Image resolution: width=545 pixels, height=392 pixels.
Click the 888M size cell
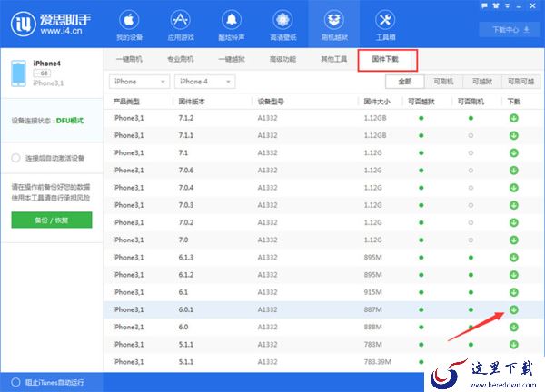[x=372, y=327]
